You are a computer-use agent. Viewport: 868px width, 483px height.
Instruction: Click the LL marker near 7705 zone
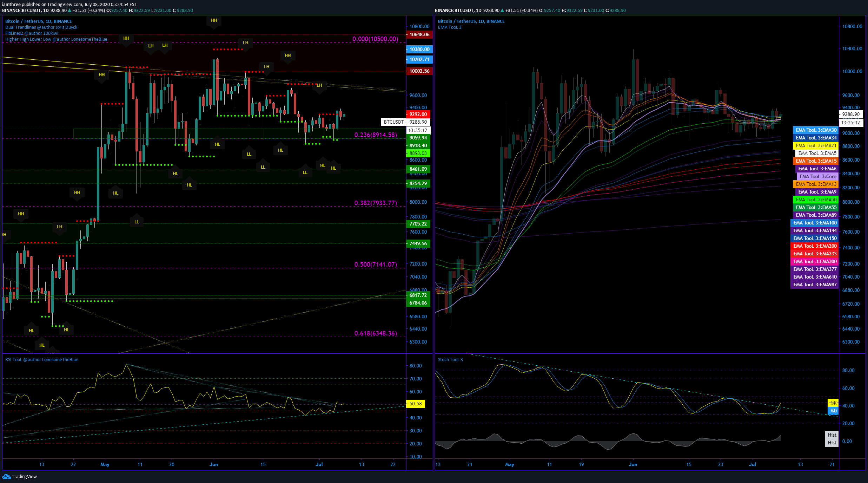tap(137, 222)
